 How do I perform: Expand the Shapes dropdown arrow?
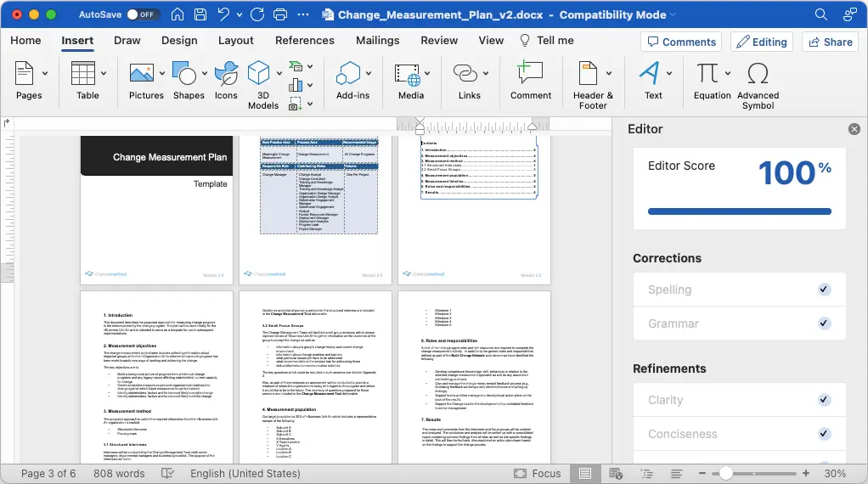coord(205,73)
